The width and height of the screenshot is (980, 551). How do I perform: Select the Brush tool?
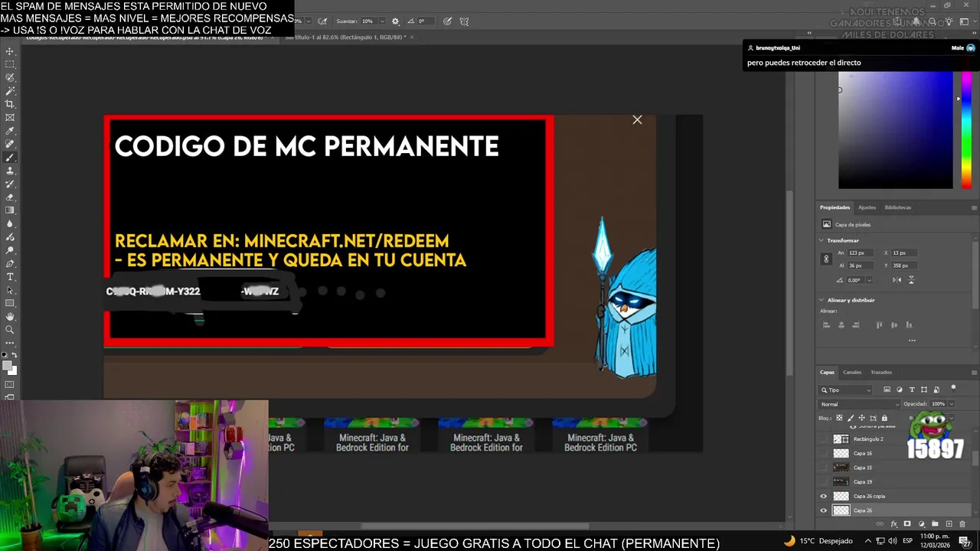coord(9,157)
